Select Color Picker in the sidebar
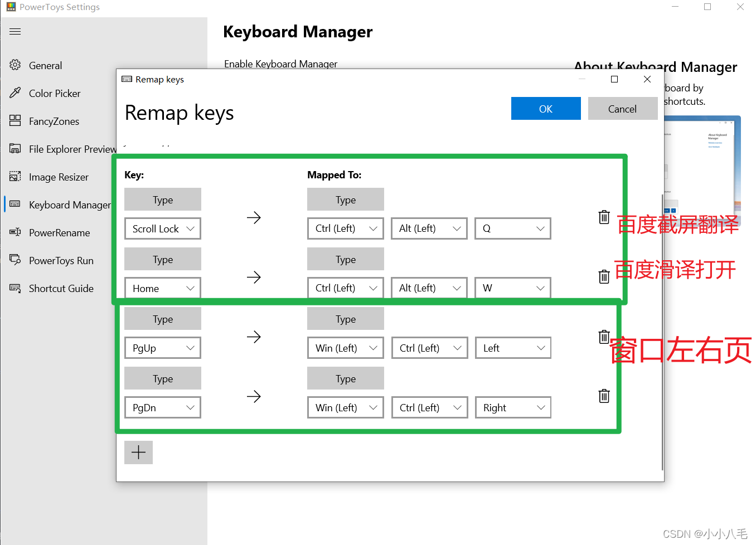Image resolution: width=756 pixels, height=545 pixels. pos(55,93)
